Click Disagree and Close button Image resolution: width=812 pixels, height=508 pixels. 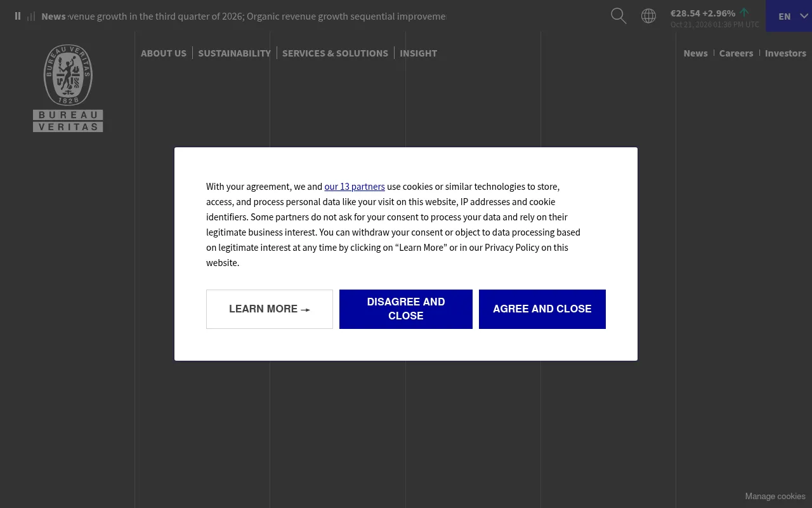[406, 309]
